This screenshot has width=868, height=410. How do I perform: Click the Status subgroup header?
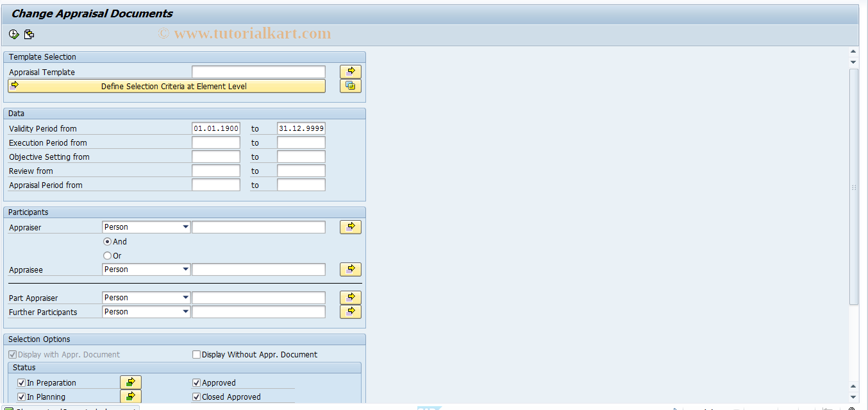point(185,368)
